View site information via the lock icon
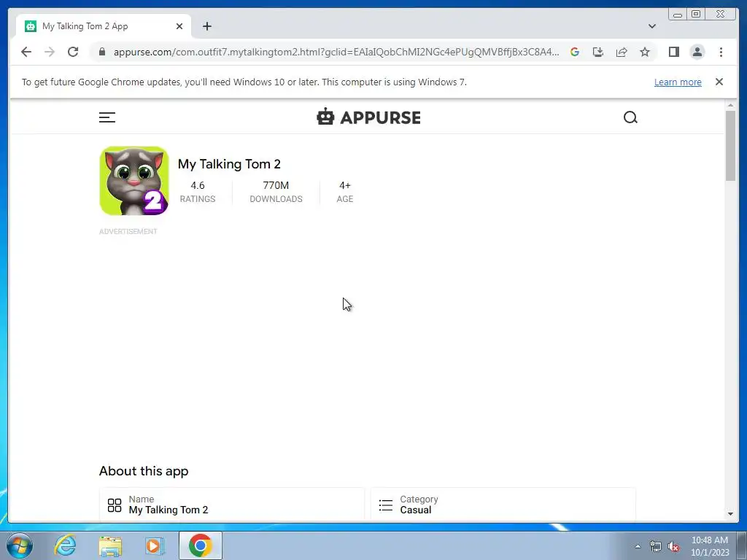 pos(101,52)
